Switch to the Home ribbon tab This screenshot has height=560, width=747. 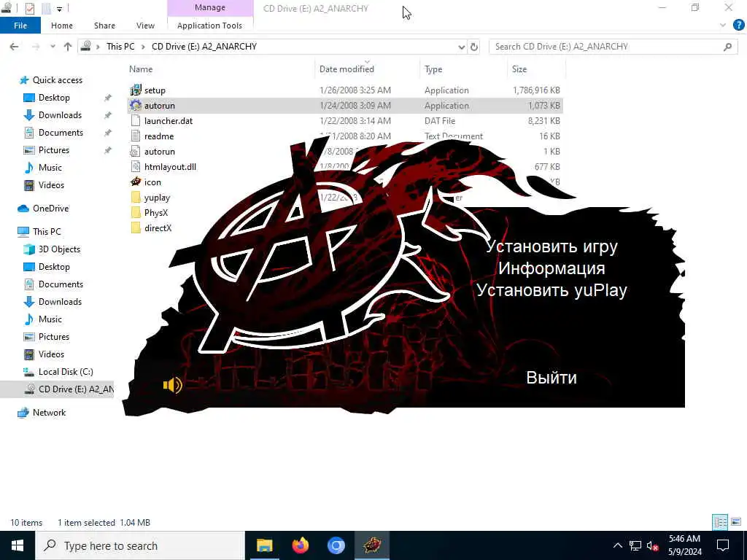pyautogui.click(x=62, y=26)
